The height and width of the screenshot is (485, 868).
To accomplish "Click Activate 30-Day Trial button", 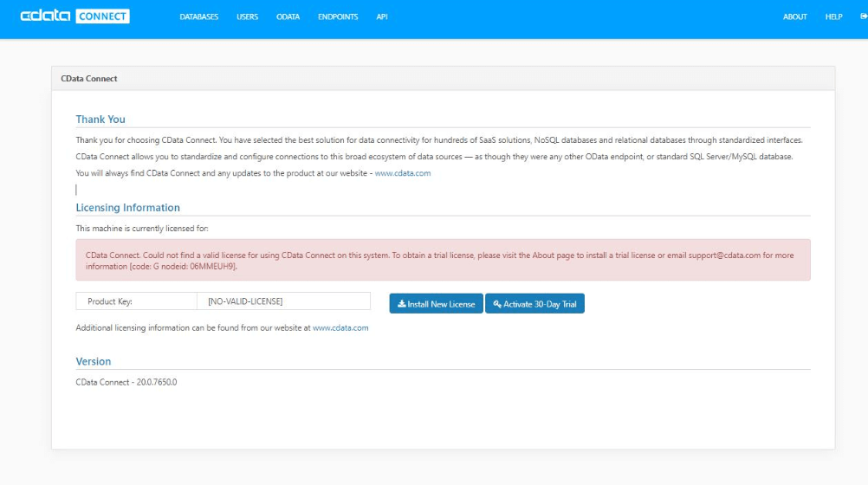I will [534, 303].
